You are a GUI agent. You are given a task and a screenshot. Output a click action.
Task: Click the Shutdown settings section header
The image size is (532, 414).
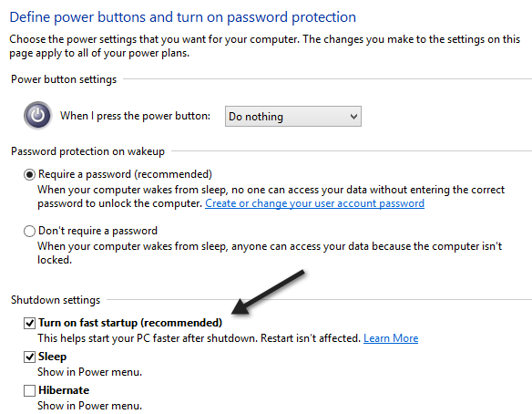56,300
